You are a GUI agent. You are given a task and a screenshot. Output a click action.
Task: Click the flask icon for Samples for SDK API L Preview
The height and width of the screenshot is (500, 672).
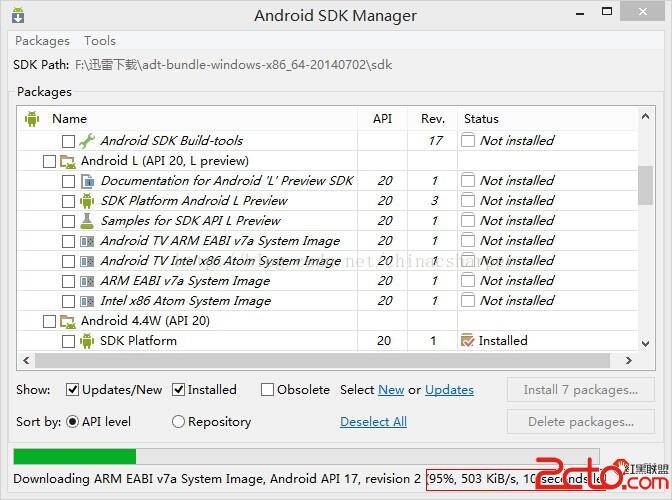point(87,221)
